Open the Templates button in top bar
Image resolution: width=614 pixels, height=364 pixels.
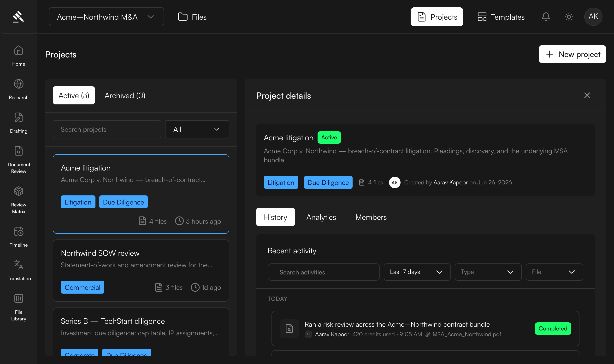(501, 17)
